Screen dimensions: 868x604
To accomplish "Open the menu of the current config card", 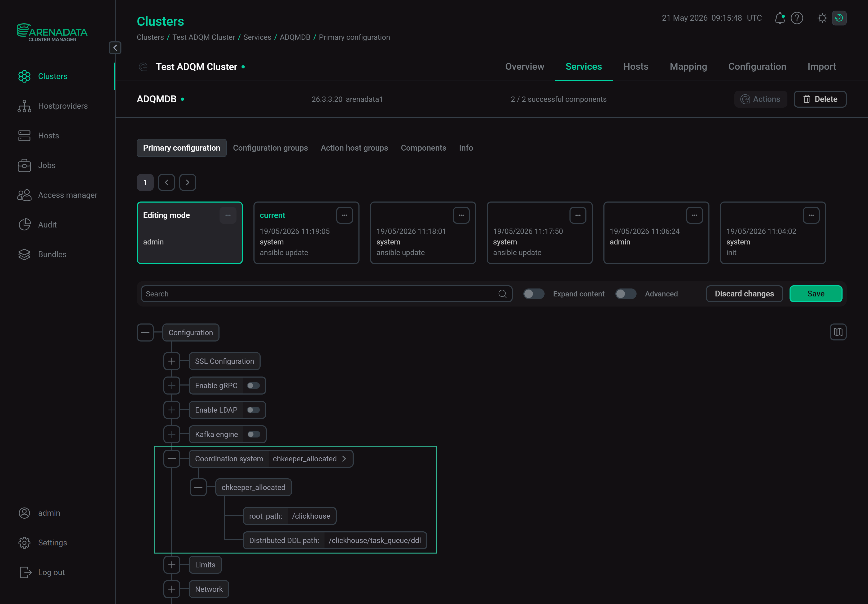I will [x=344, y=215].
